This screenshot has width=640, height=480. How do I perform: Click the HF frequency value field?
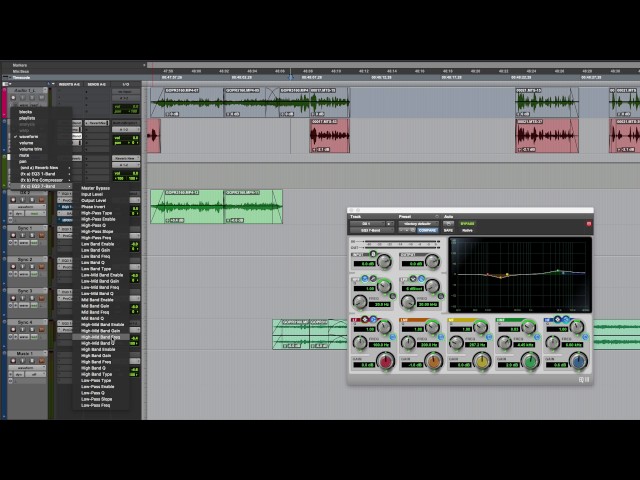(573, 345)
